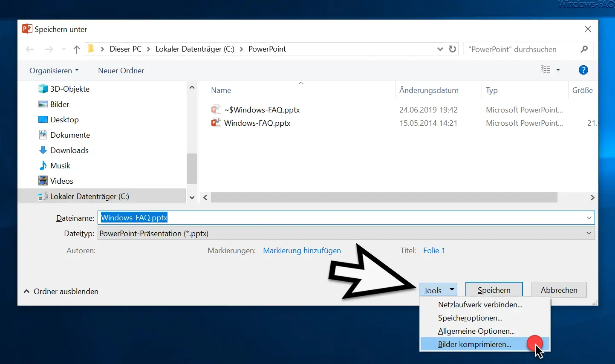Screen dimensions: 615x364
Task: Change the view using the list view icon
Action: (x=546, y=69)
